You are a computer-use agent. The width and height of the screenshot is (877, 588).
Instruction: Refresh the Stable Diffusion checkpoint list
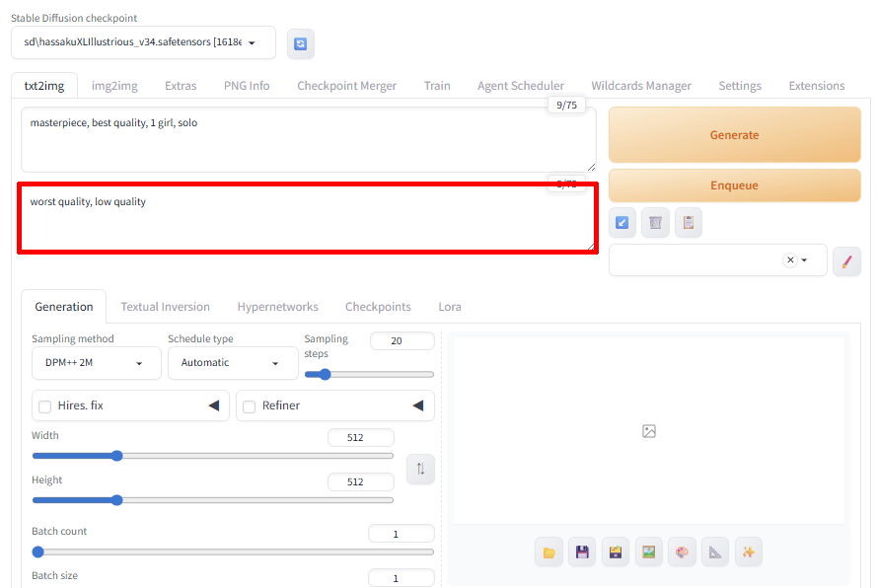tap(300, 43)
